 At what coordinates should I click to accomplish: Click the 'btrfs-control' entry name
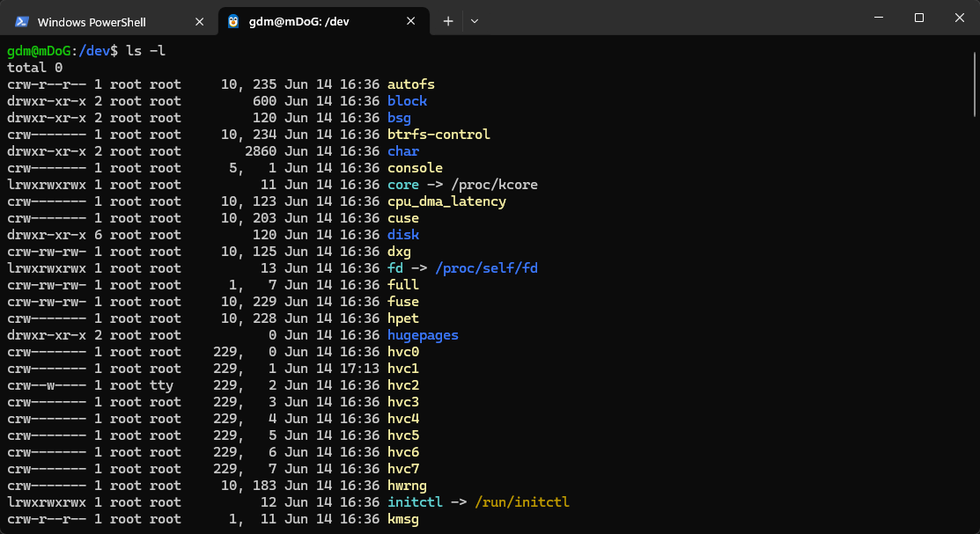click(438, 135)
